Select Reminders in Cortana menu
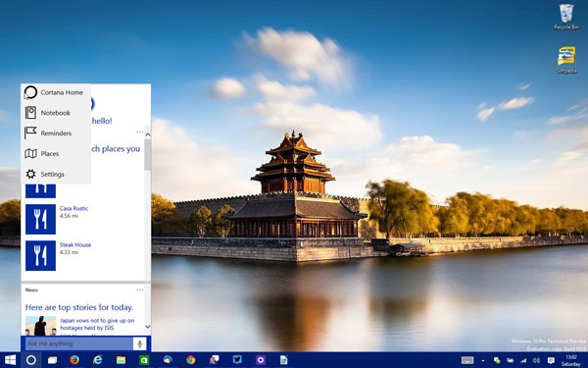The height and width of the screenshot is (368, 588). click(56, 132)
